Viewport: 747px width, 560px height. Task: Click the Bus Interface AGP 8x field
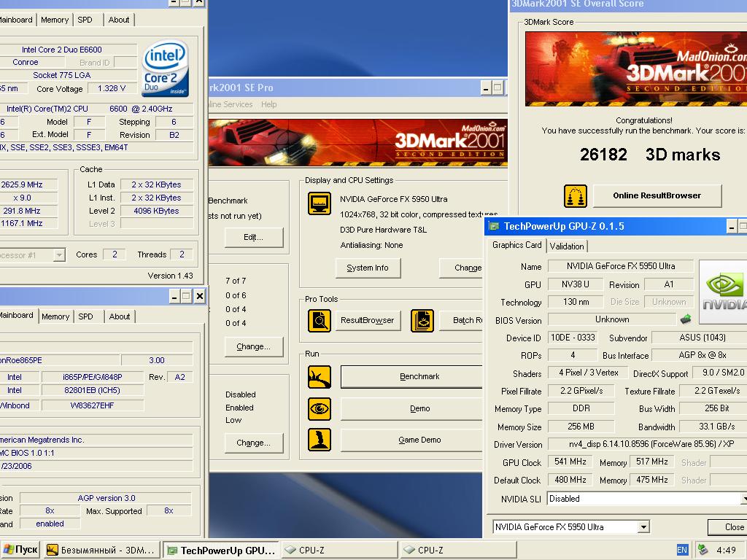point(700,355)
